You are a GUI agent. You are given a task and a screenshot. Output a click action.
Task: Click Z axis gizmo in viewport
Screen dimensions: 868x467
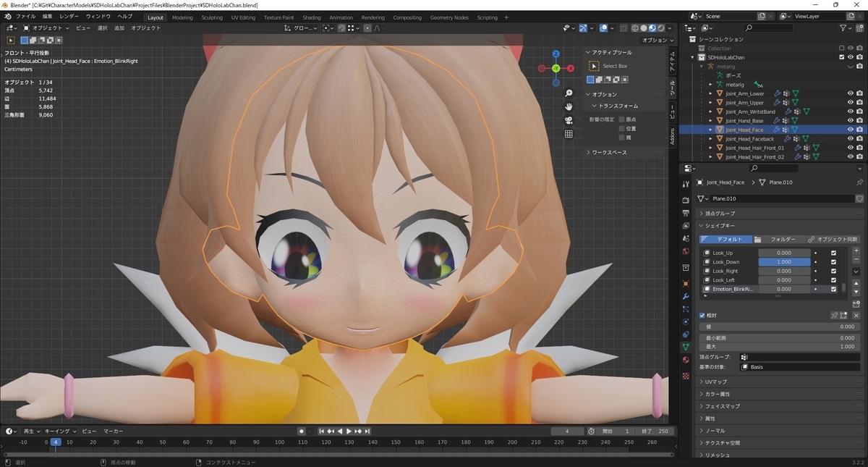pyautogui.click(x=556, y=54)
